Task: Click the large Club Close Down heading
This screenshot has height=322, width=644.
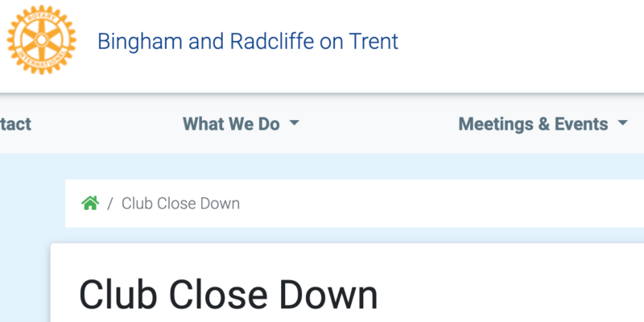Action: [x=228, y=295]
